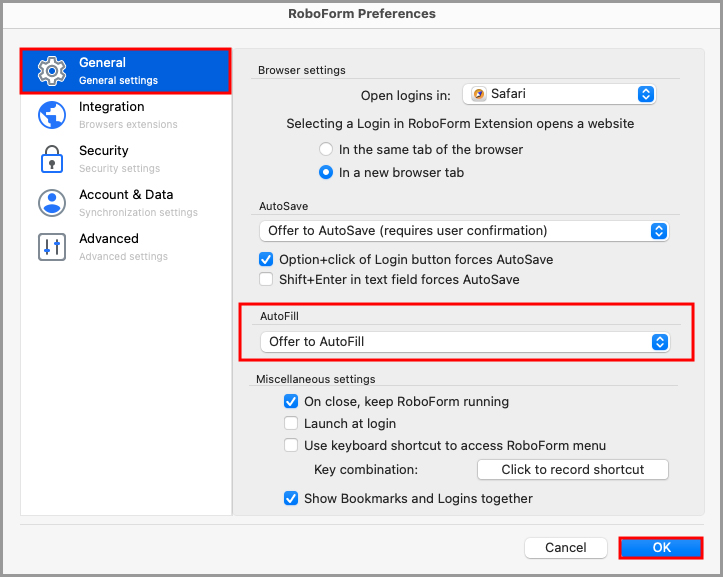Click the 'Browsers extensions' subtitle

click(128, 125)
